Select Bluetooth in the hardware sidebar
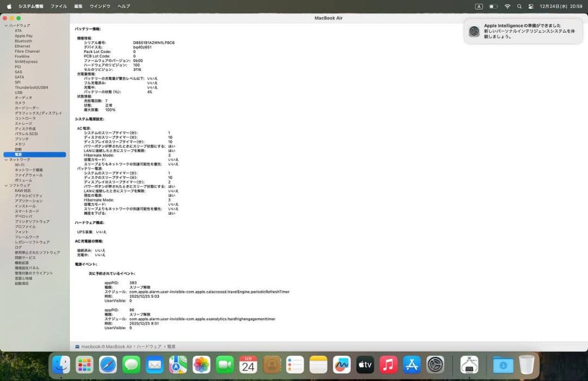 (x=24, y=41)
